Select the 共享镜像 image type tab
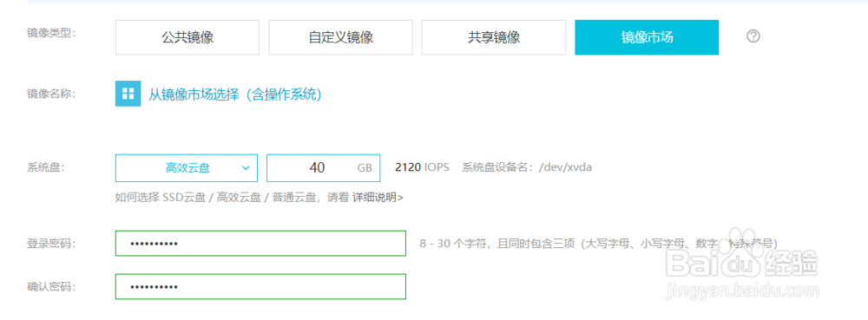Image resolution: width=868 pixels, height=320 pixels. (x=494, y=37)
